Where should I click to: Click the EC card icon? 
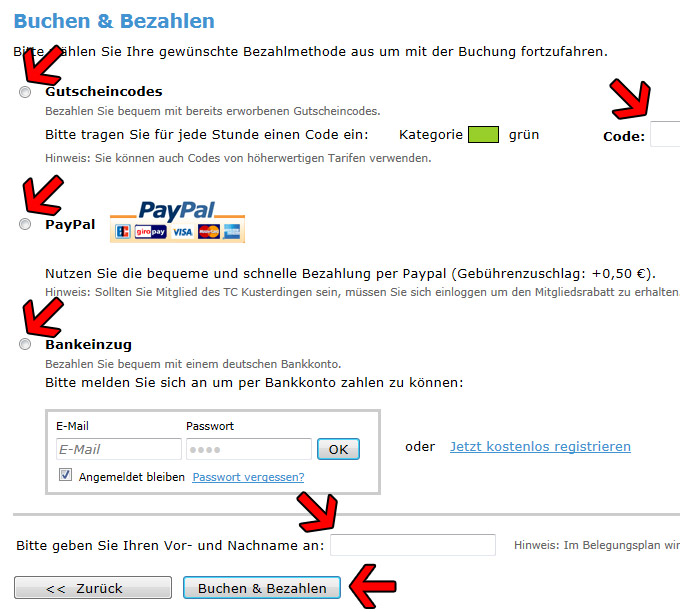pos(123,232)
